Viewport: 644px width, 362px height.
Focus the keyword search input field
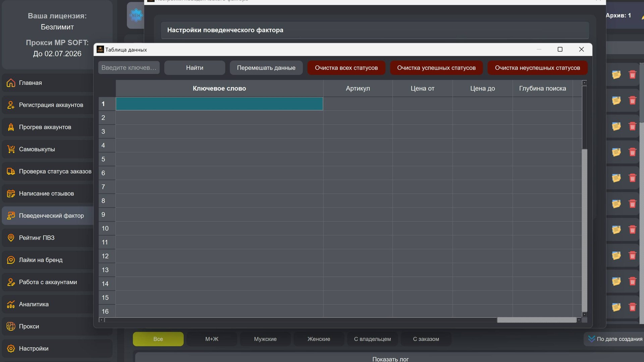(x=129, y=68)
